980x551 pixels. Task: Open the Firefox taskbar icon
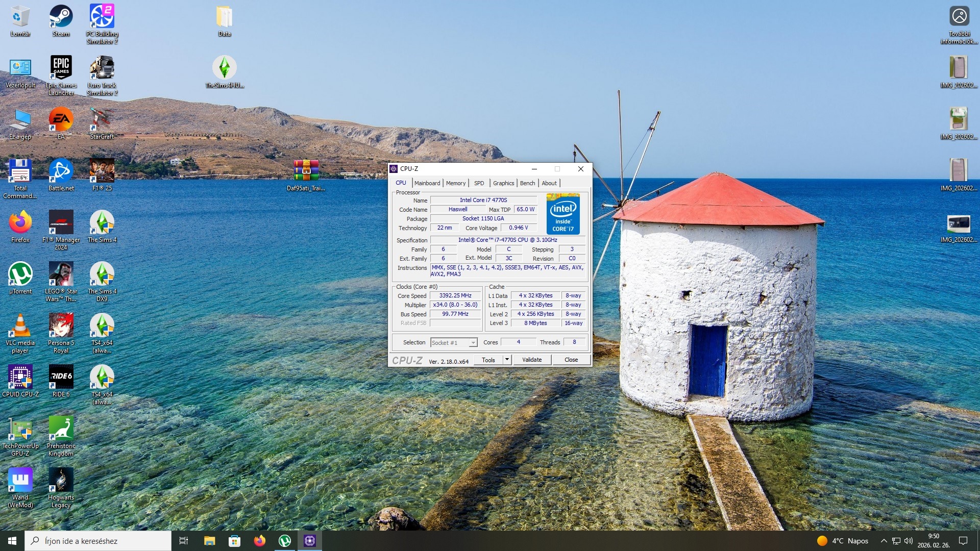(x=260, y=541)
